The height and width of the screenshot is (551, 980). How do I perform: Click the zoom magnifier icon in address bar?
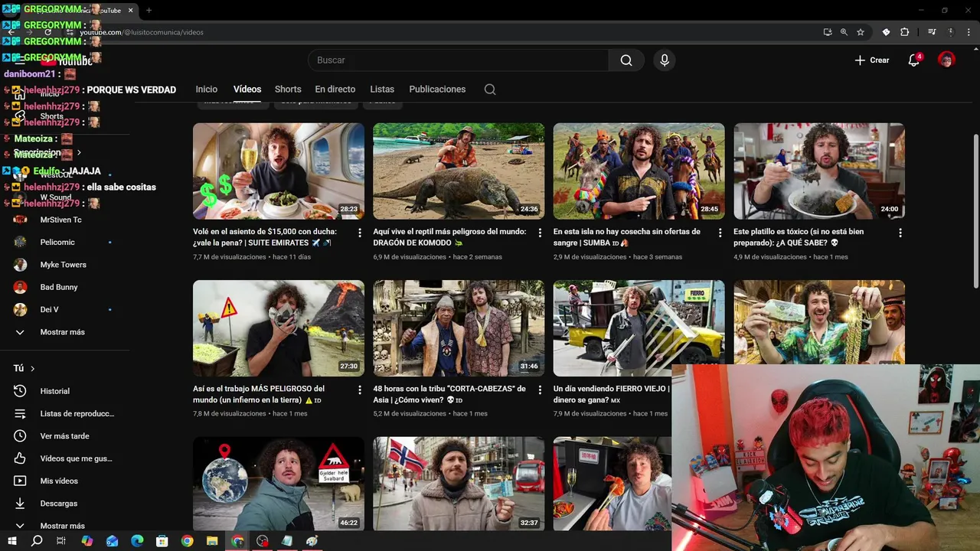[x=844, y=32]
